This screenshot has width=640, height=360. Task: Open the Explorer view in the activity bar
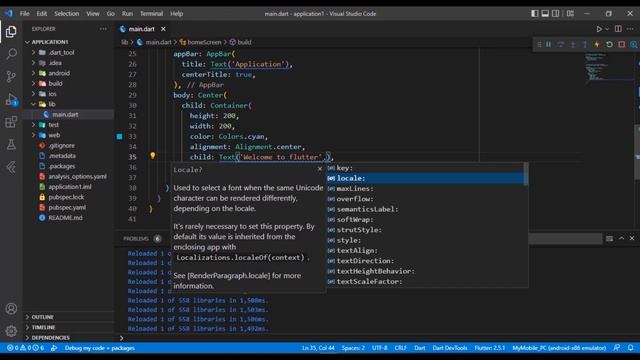pyautogui.click(x=11, y=31)
